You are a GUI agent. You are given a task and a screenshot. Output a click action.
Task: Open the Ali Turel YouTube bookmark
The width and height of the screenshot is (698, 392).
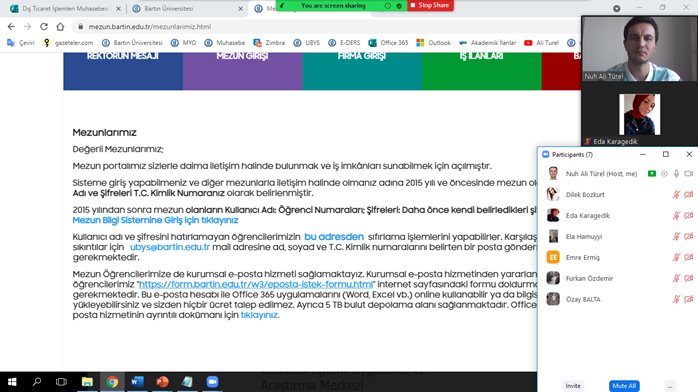tap(541, 43)
